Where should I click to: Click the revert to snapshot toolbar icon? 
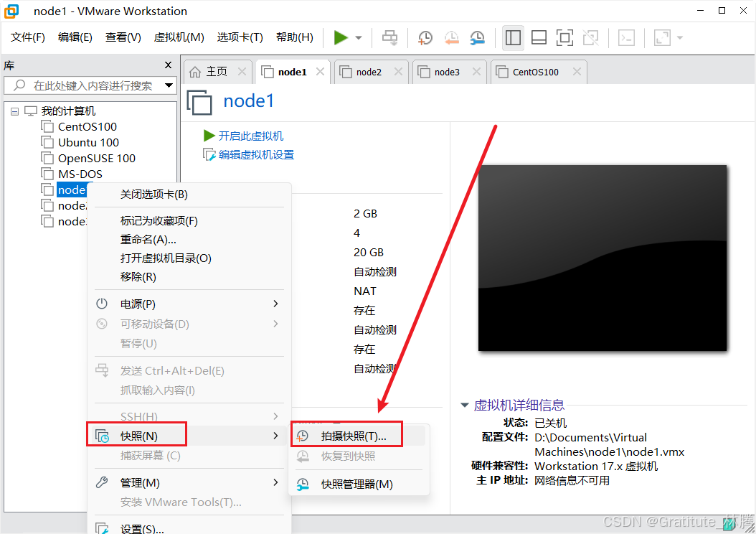click(451, 37)
